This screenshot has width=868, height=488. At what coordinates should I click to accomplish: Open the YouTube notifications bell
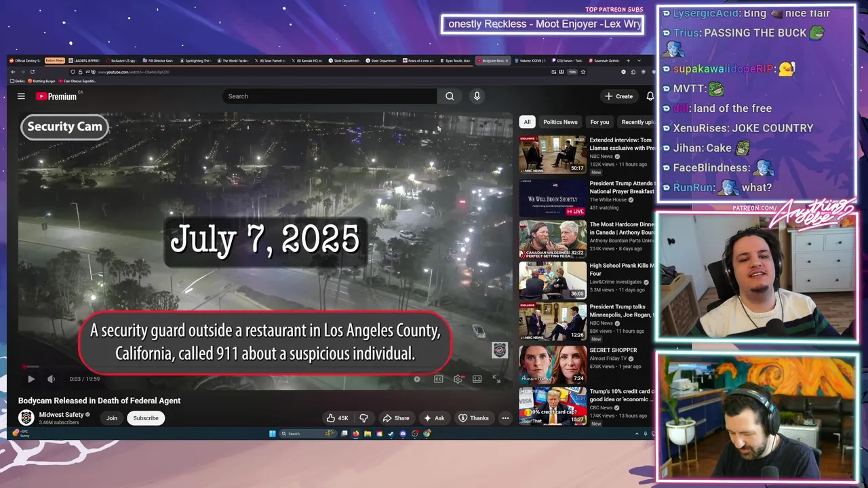650,96
